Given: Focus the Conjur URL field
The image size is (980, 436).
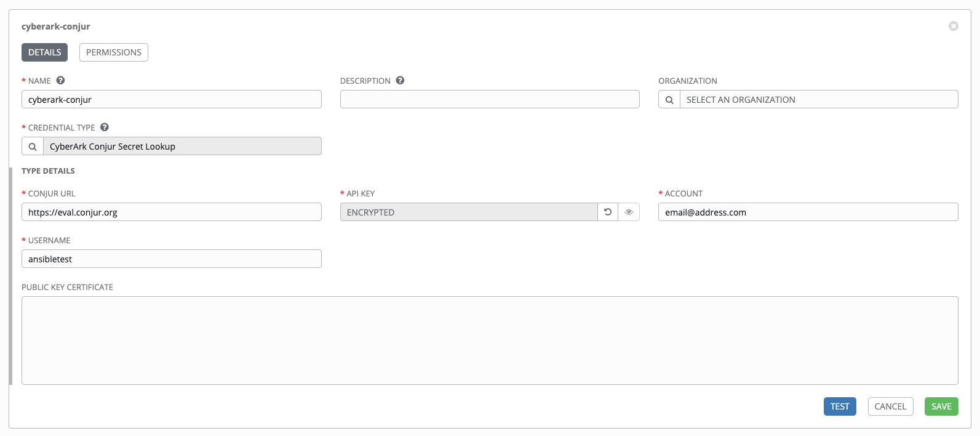Looking at the screenshot, I should pos(172,212).
